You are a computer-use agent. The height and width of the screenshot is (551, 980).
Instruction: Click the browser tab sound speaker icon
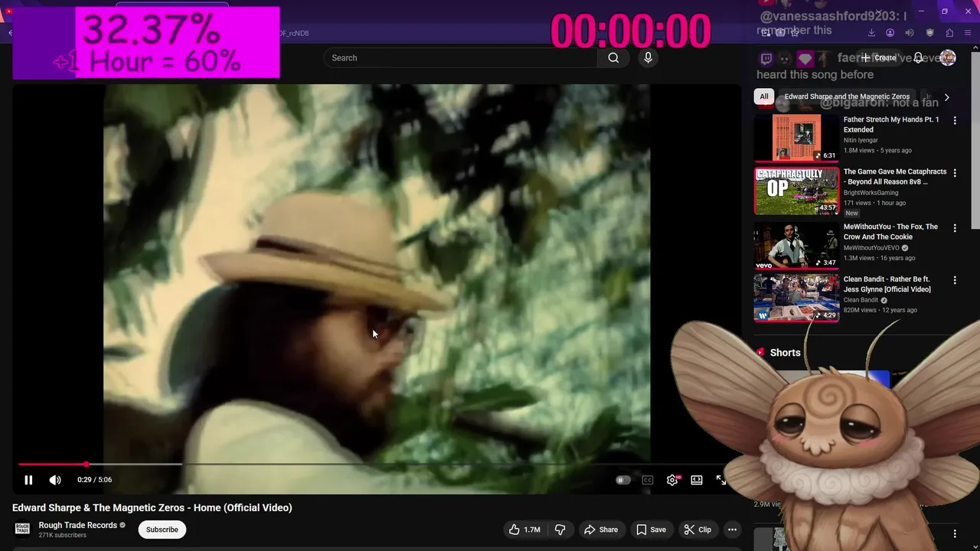[910, 33]
